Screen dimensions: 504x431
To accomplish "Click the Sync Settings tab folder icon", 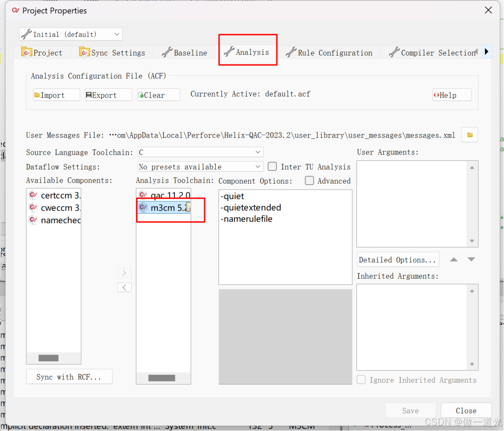I will (84, 52).
